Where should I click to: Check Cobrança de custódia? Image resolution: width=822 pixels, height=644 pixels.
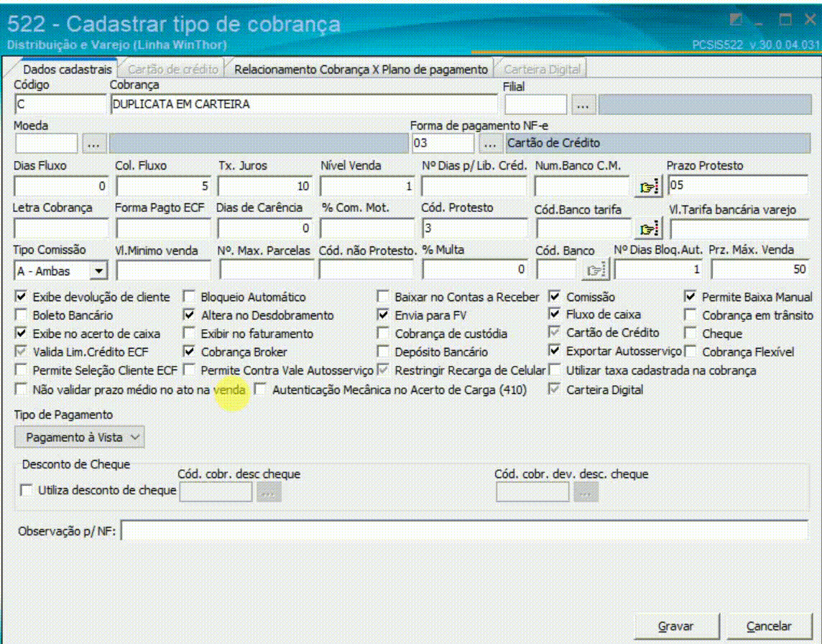pyautogui.click(x=383, y=333)
